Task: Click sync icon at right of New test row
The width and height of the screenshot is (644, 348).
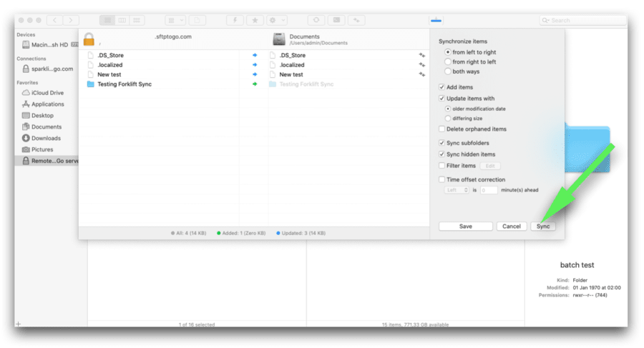Action: (421, 74)
